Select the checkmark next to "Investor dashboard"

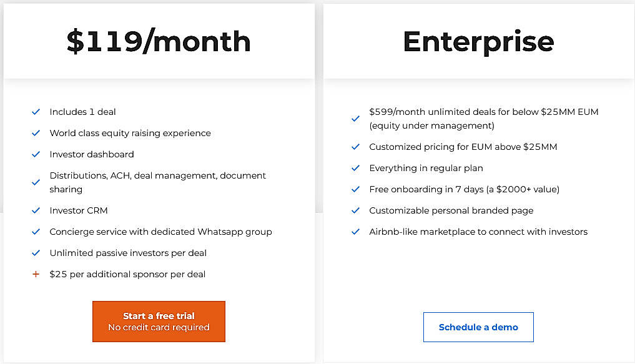point(36,154)
